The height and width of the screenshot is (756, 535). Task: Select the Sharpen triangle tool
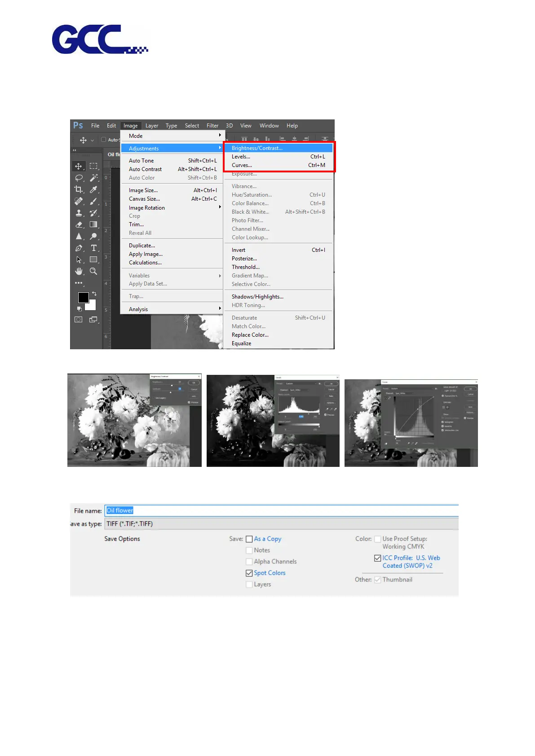click(79, 236)
